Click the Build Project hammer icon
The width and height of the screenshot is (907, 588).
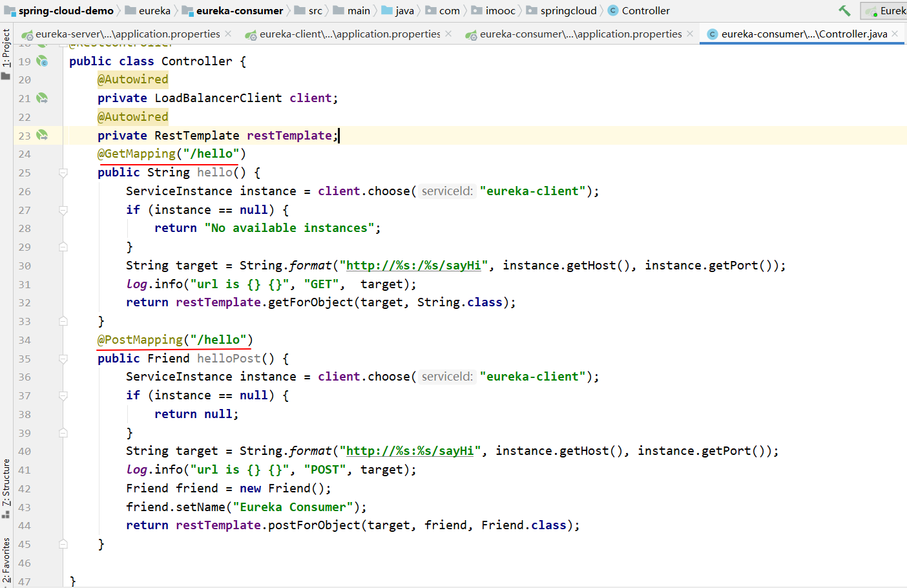pyautogui.click(x=844, y=10)
